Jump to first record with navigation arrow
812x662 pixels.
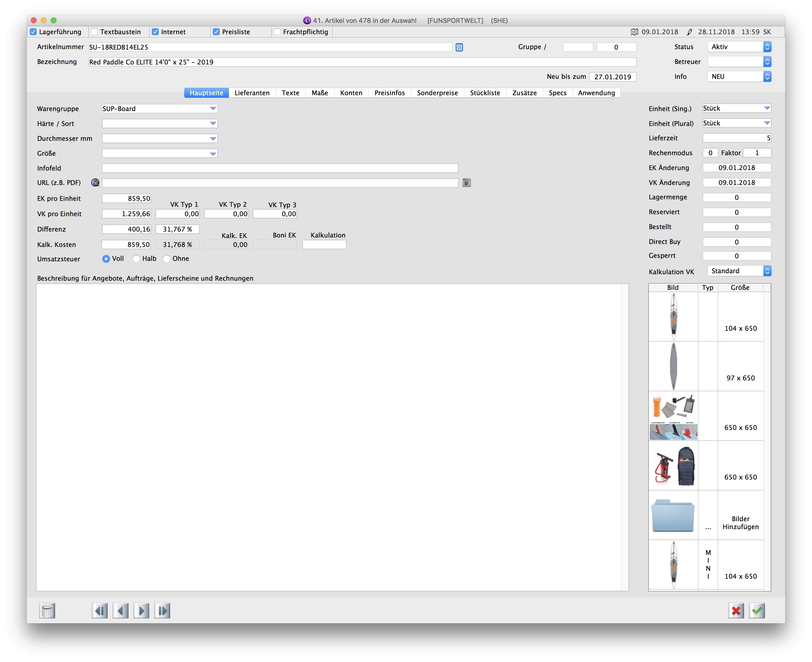click(99, 610)
